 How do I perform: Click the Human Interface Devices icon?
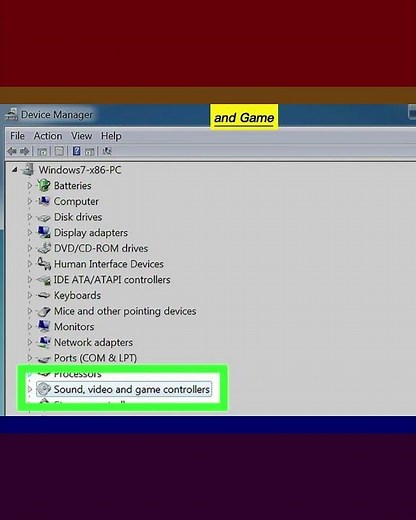tap(44, 264)
